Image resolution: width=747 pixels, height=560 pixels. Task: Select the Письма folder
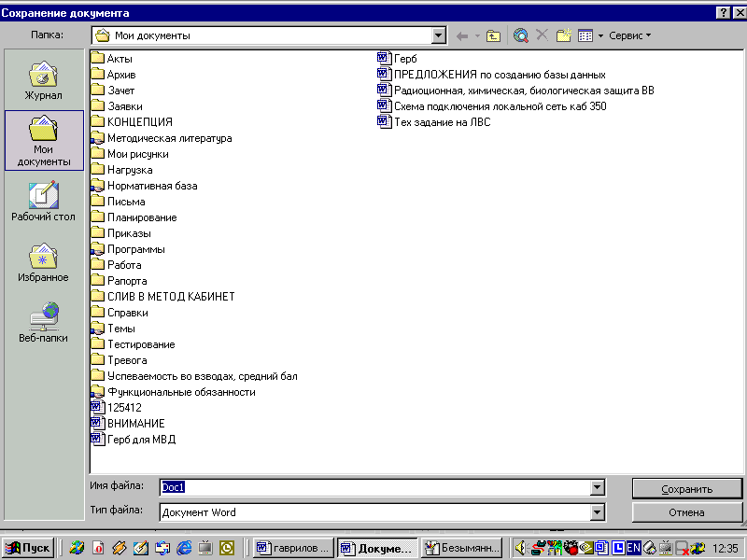coord(119,202)
